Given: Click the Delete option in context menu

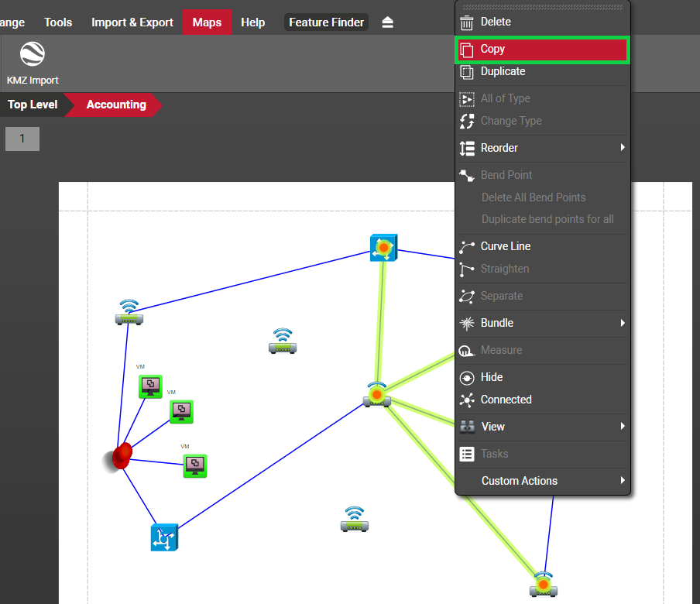Looking at the screenshot, I should (496, 22).
